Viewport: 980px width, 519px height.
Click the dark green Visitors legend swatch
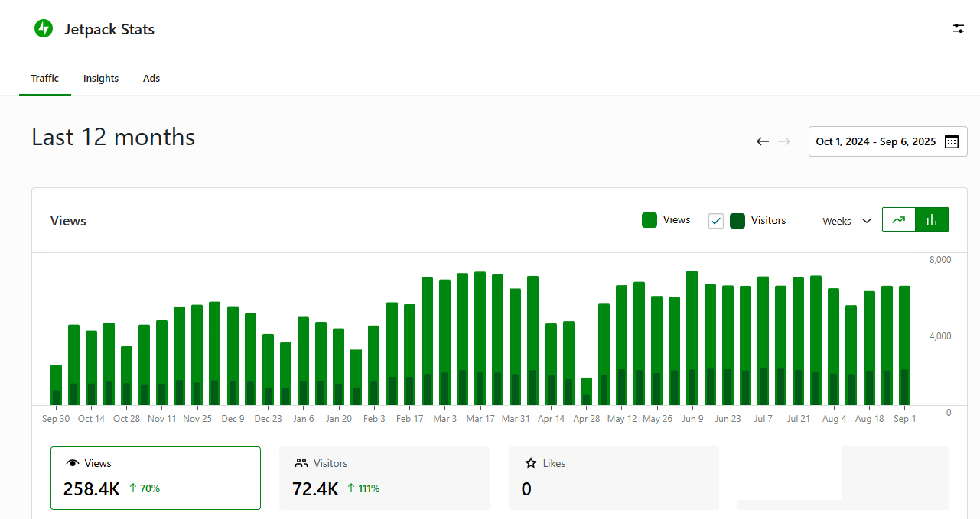tap(737, 221)
